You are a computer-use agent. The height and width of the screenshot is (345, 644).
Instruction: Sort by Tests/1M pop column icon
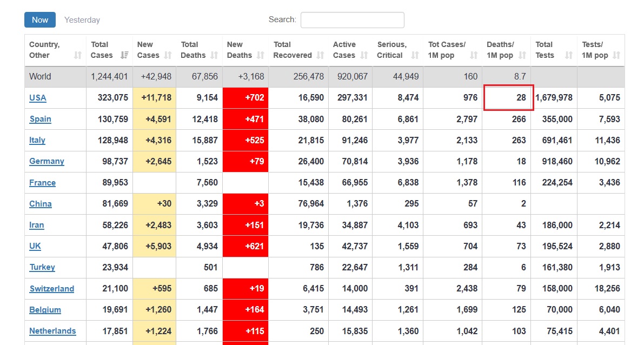pos(616,55)
